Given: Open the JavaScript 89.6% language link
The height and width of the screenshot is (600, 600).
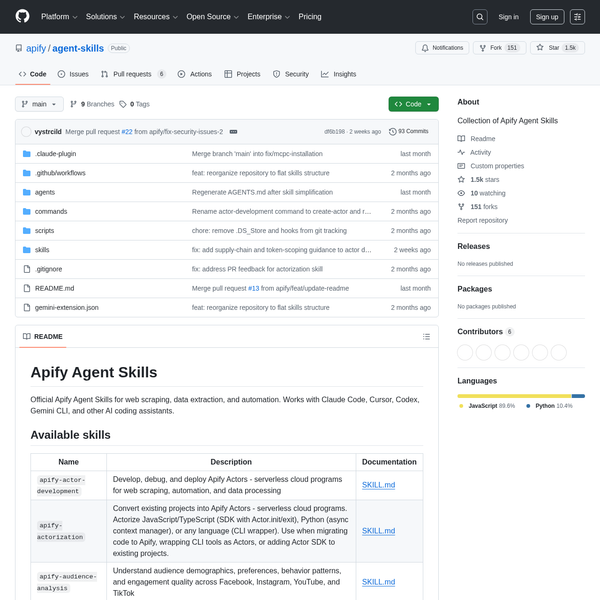Looking at the screenshot, I should (488, 406).
